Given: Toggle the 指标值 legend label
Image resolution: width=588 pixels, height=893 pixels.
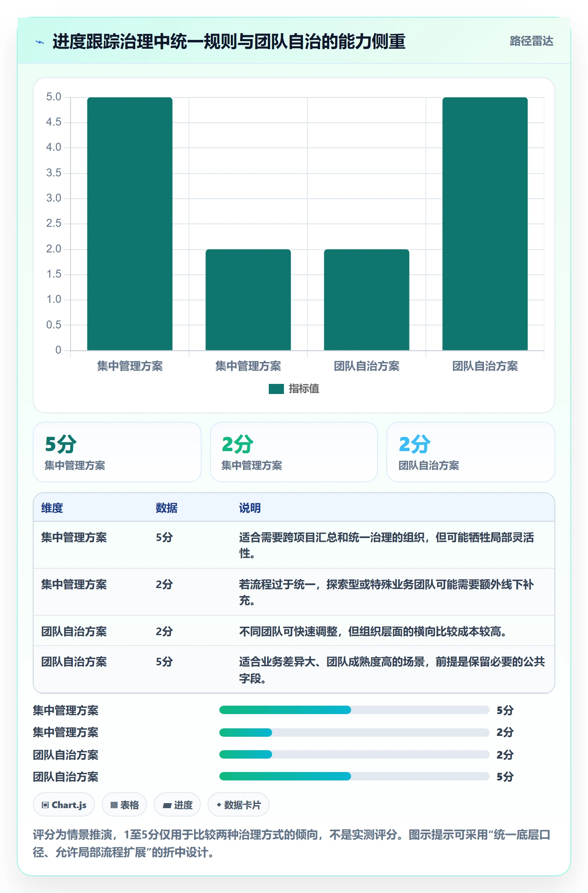Looking at the screenshot, I should click(304, 389).
